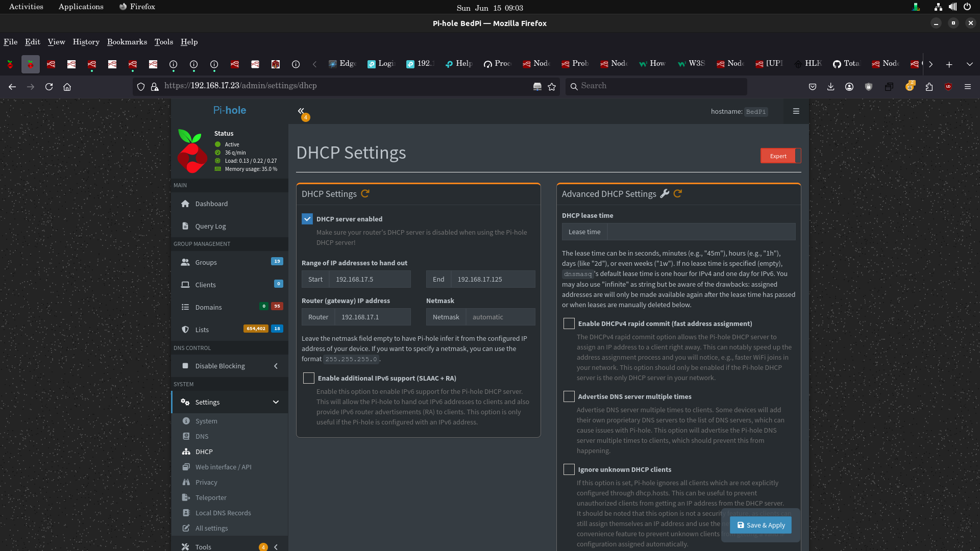
Task: Check Advertise DNS server multiple times
Action: point(569,396)
